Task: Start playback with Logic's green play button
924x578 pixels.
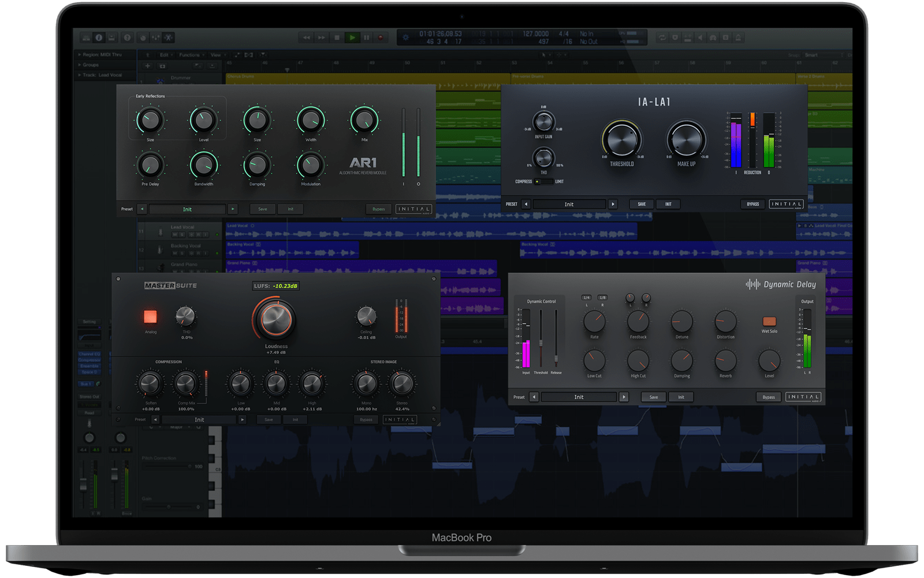Action: coord(352,38)
